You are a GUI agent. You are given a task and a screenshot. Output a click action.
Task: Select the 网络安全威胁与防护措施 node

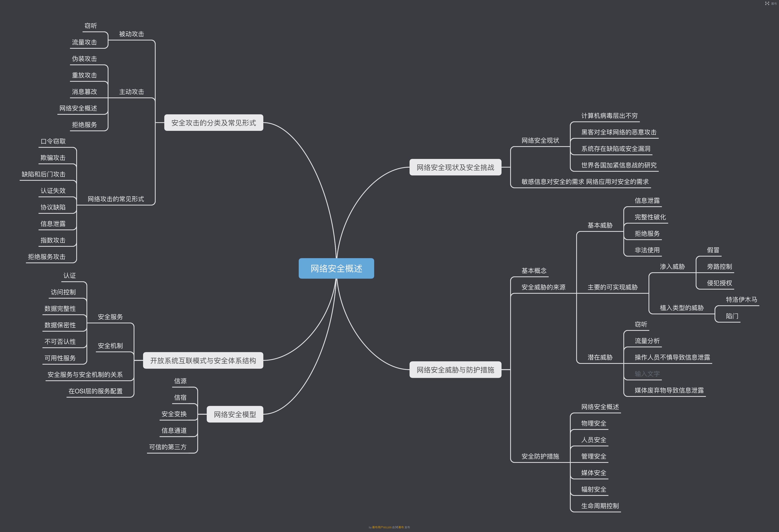pos(455,370)
